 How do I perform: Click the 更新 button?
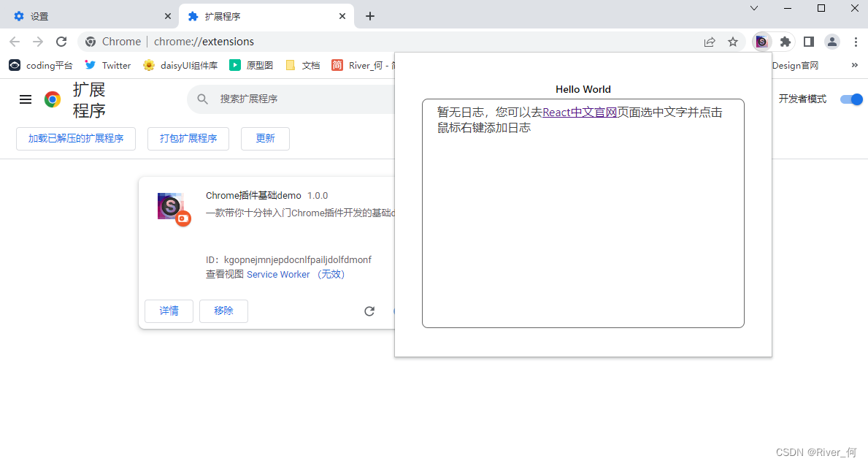tap(265, 139)
